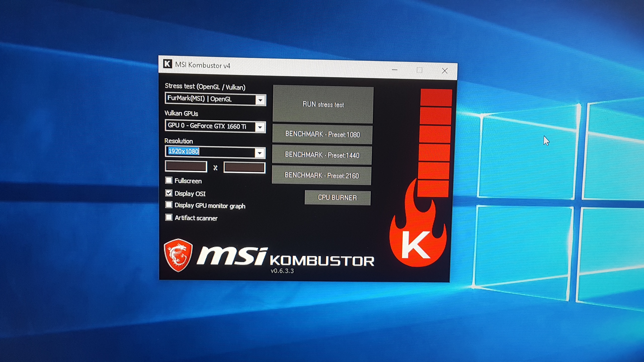Start BENCHMARK Preset:1440

(x=322, y=155)
